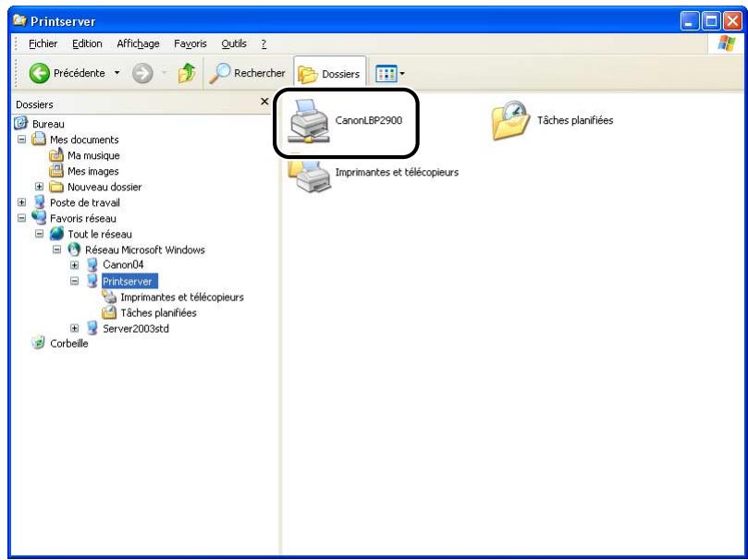The image size is (748, 560).
Task: Open the Favoris menu
Action: [190, 43]
